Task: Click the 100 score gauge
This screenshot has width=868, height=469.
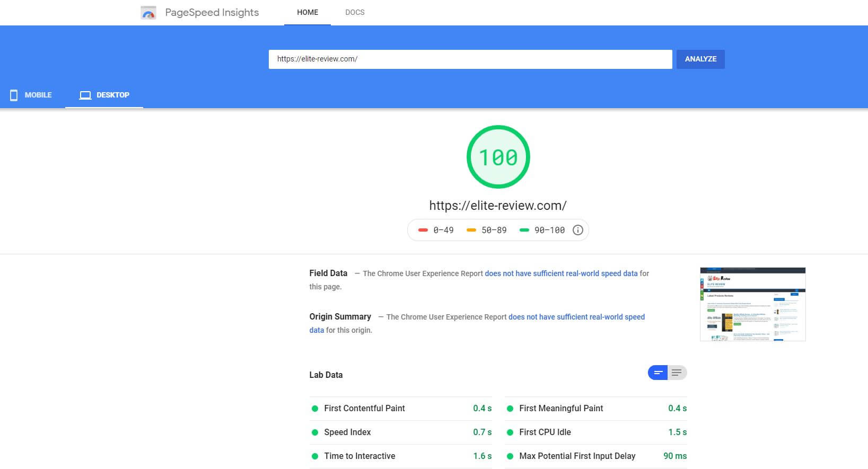Action: pyautogui.click(x=498, y=157)
